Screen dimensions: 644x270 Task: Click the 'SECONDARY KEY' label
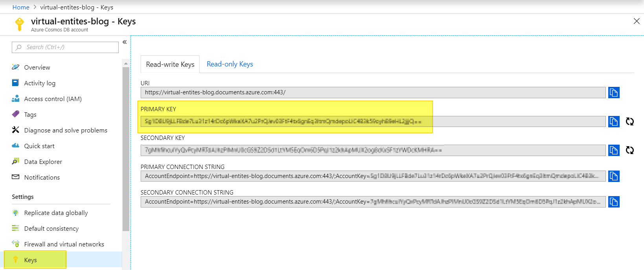tap(163, 138)
